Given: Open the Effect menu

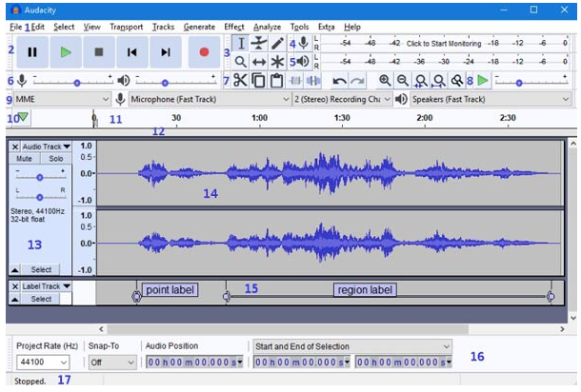Looking at the screenshot, I should (233, 27).
